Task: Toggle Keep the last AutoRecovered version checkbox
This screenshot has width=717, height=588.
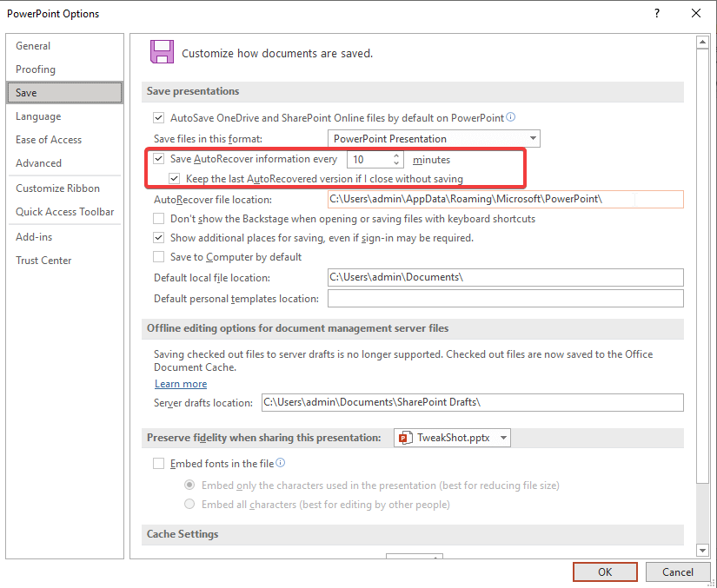Action: pos(174,179)
